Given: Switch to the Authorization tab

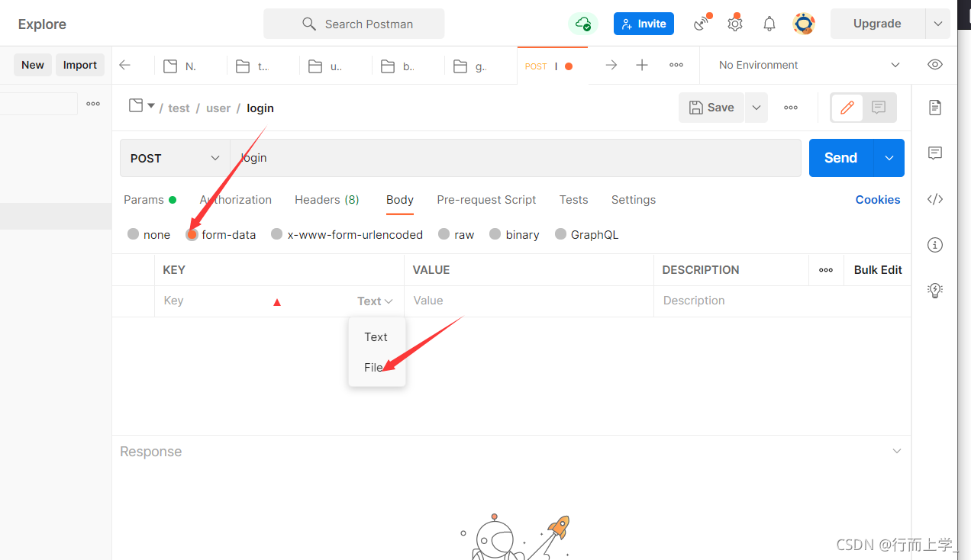Looking at the screenshot, I should tap(235, 200).
